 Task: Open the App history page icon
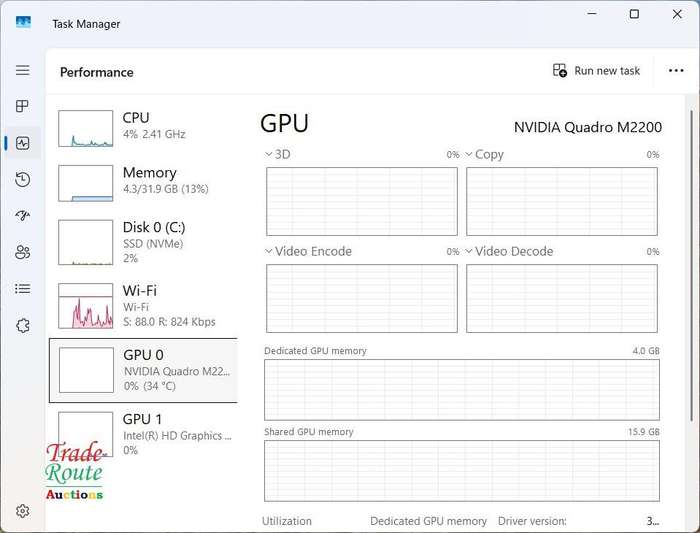point(23,179)
